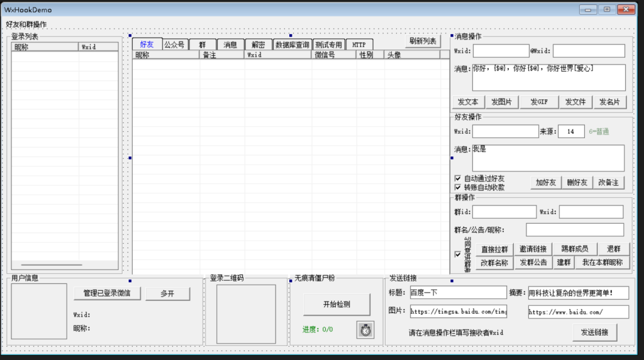Viewport: 644px width, 360px height.
Task: Click the 6=普通 hint text
Action: (599, 131)
